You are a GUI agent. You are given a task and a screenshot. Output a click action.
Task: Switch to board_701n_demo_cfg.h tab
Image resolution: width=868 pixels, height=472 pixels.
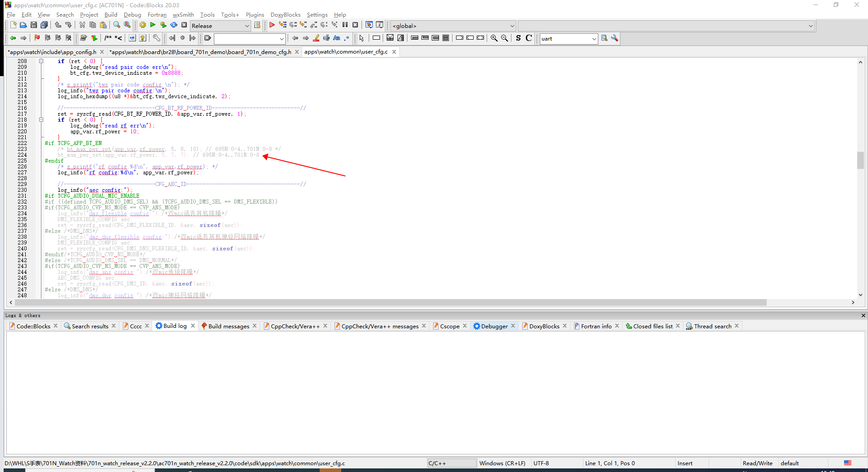201,52
